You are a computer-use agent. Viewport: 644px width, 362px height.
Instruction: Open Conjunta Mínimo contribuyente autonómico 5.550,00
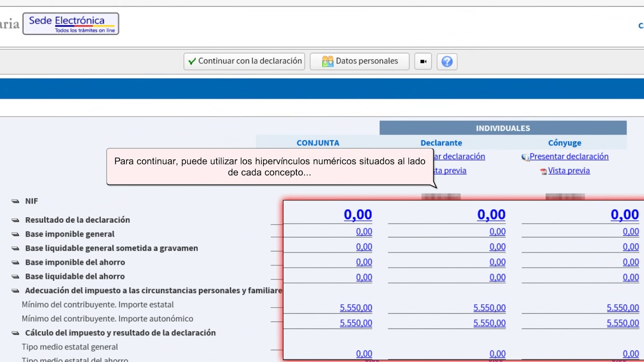pyautogui.click(x=356, y=323)
